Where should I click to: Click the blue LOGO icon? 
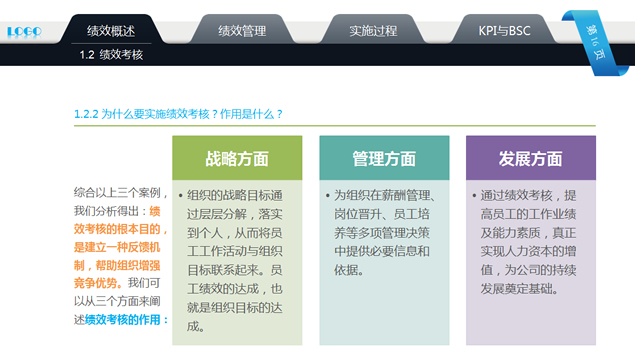click(24, 31)
